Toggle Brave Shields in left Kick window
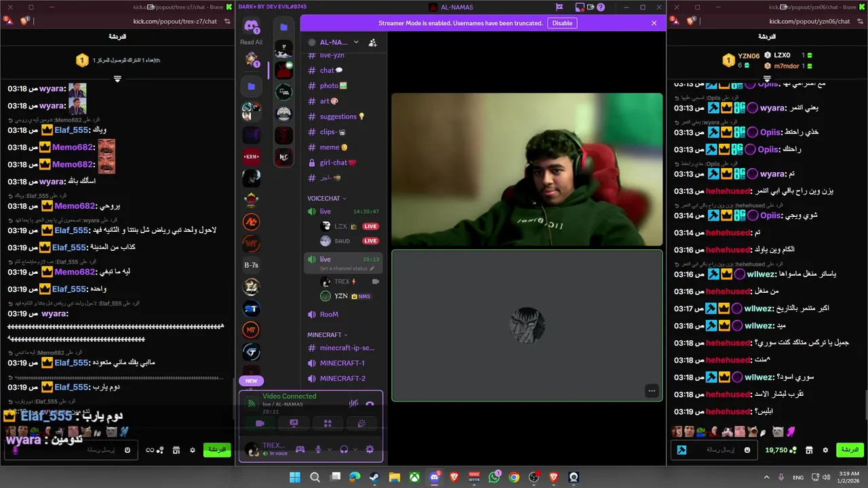The image size is (868, 488). [x=25, y=21]
